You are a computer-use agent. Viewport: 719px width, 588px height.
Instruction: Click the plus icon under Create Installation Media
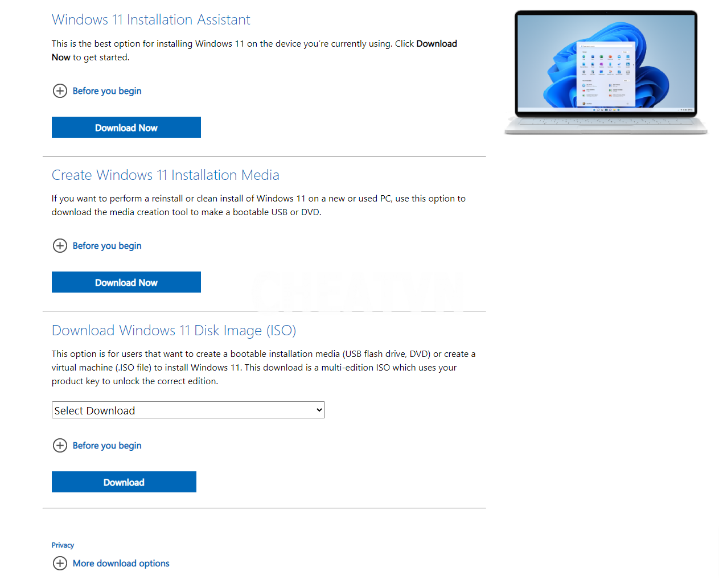[60, 245]
